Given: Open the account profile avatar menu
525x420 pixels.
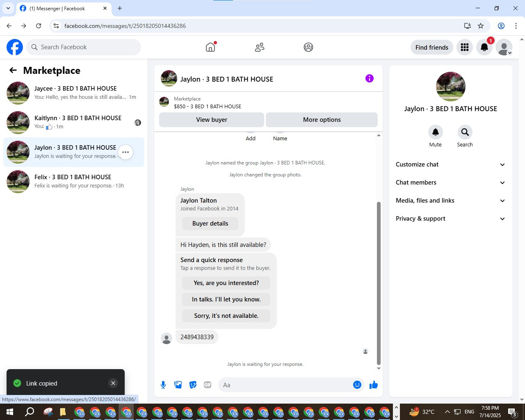Looking at the screenshot, I should tap(504, 47).
